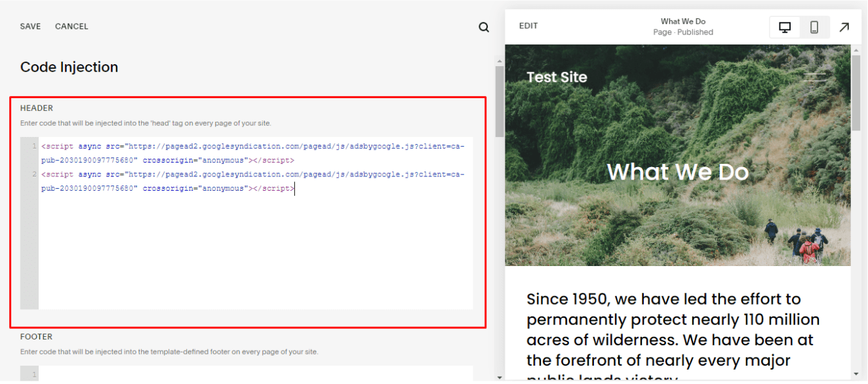Viewport: 868px width, 384px height.
Task: Switch preview to mobile view icon
Action: [814, 28]
